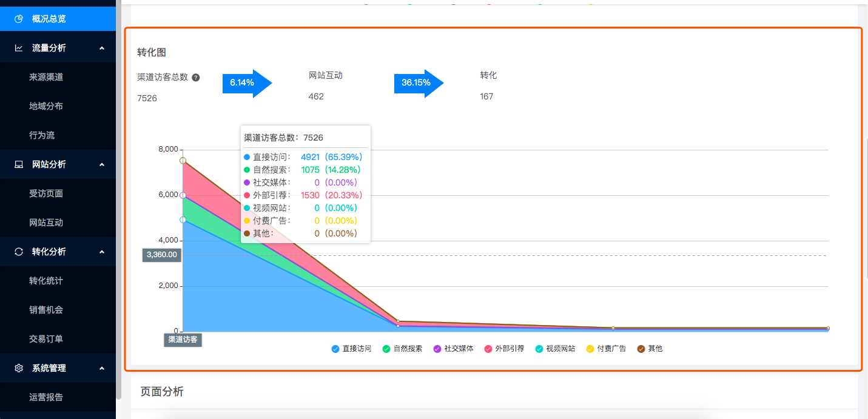
Task: Click the 转化分析 refresh cycle icon
Action: click(x=19, y=252)
